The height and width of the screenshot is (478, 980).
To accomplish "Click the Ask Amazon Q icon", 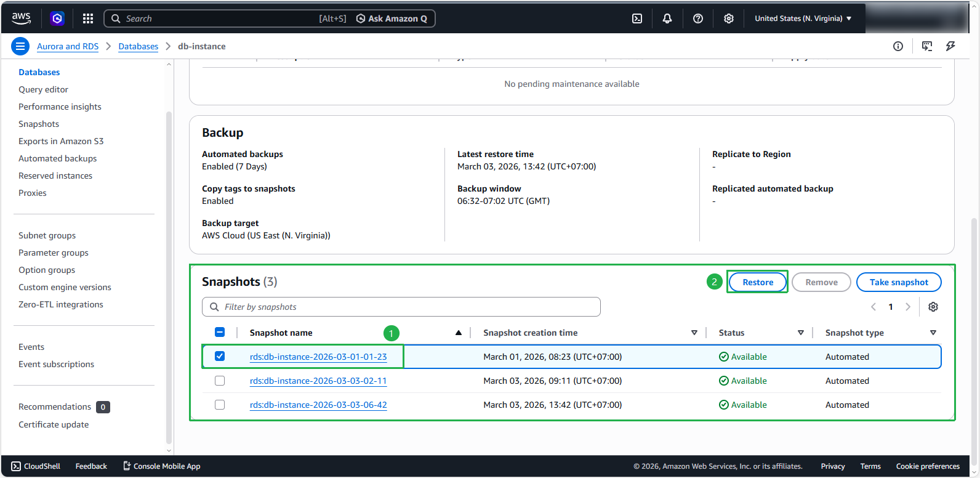I will [361, 18].
